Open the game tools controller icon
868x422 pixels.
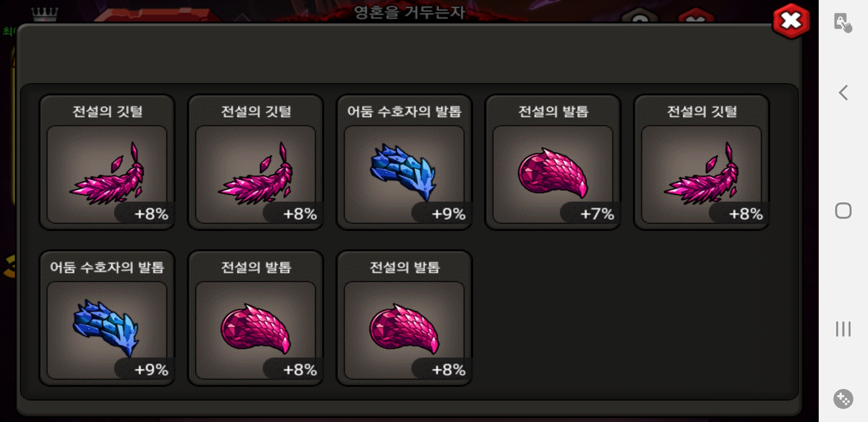[843, 399]
